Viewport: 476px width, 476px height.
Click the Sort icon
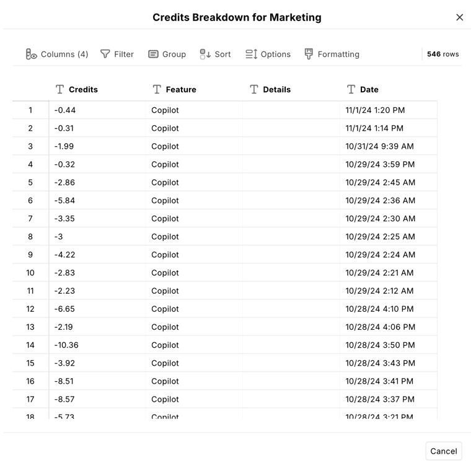[205, 55]
